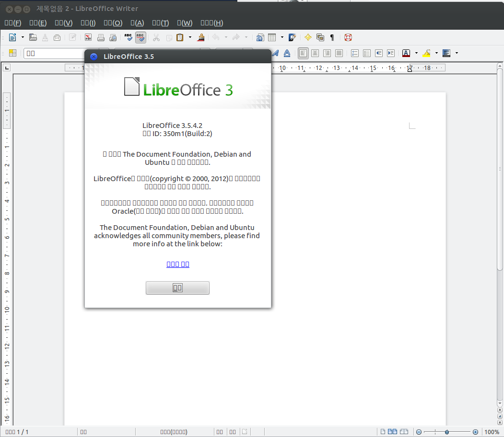Apply highlighting with the marker icon

[x=426, y=53]
